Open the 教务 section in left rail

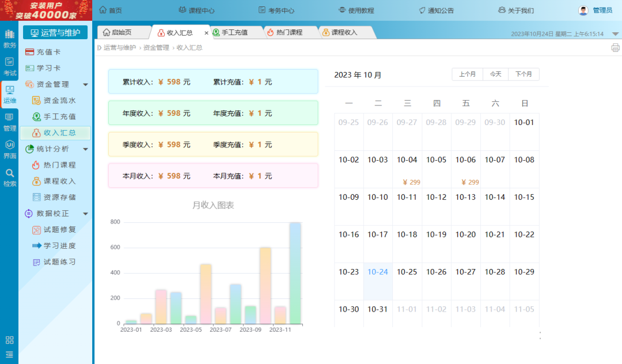pyautogui.click(x=9, y=39)
